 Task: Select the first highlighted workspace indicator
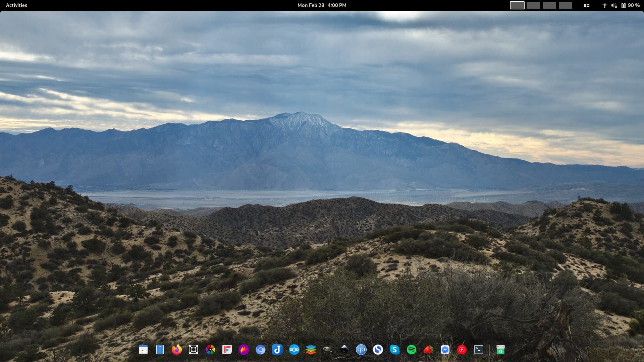pos(517,5)
